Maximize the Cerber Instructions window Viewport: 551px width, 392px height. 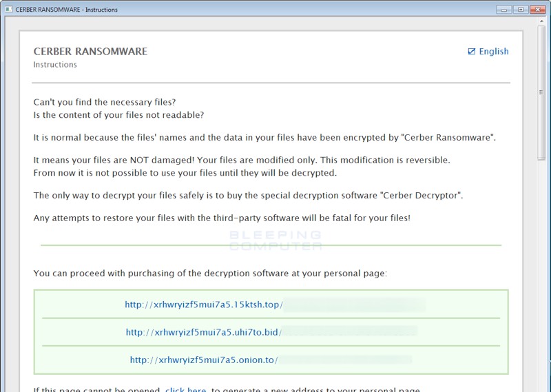[x=520, y=9]
